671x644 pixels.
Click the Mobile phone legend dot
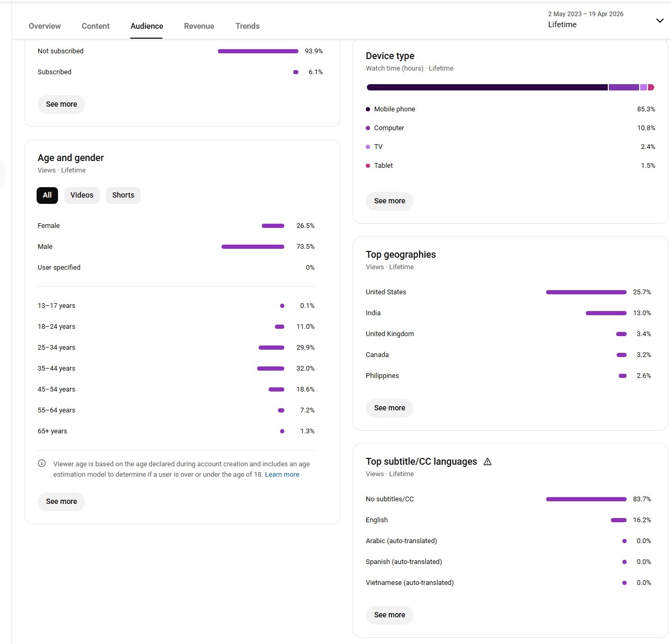pos(368,109)
